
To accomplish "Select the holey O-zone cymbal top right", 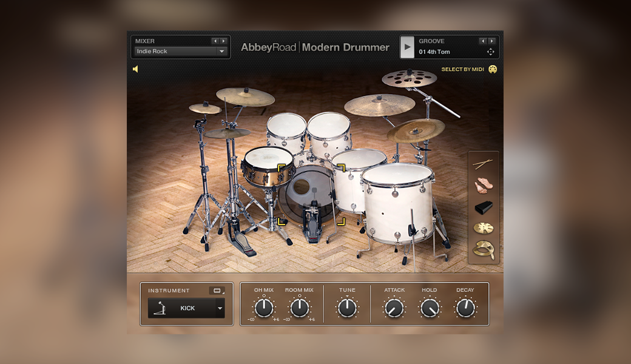I will pos(409,78).
